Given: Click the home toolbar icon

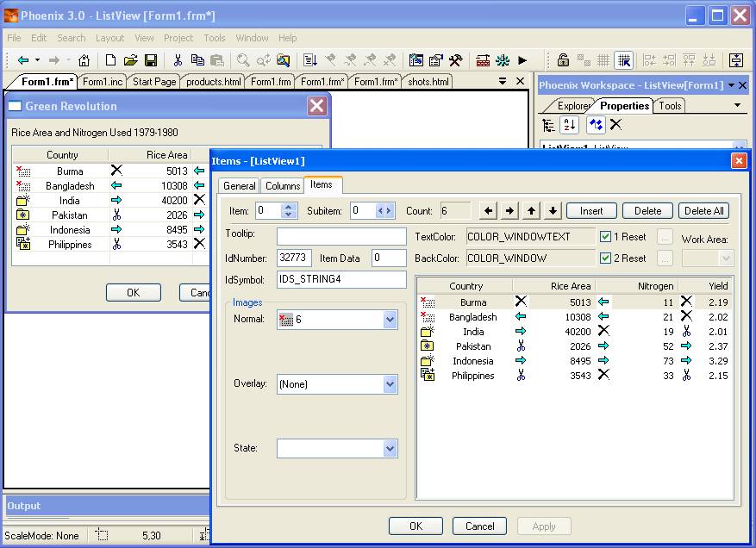Looking at the screenshot, I should coord(84,60).
